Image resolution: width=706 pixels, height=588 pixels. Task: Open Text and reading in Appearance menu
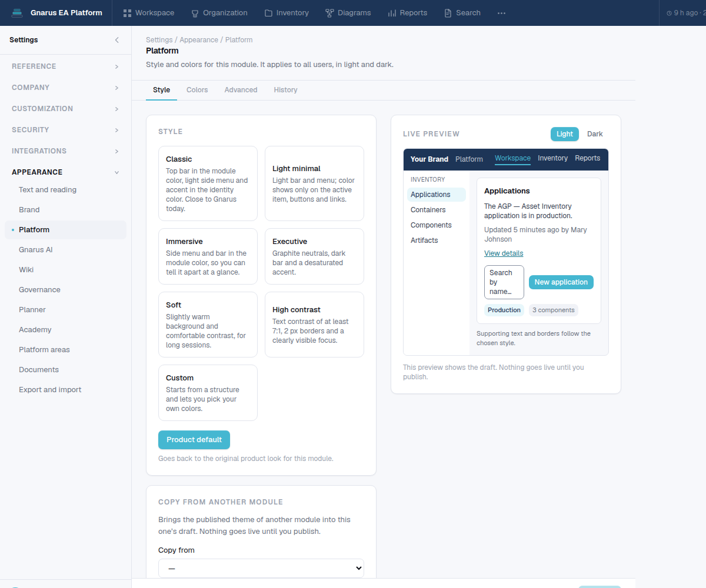[65, 190]
